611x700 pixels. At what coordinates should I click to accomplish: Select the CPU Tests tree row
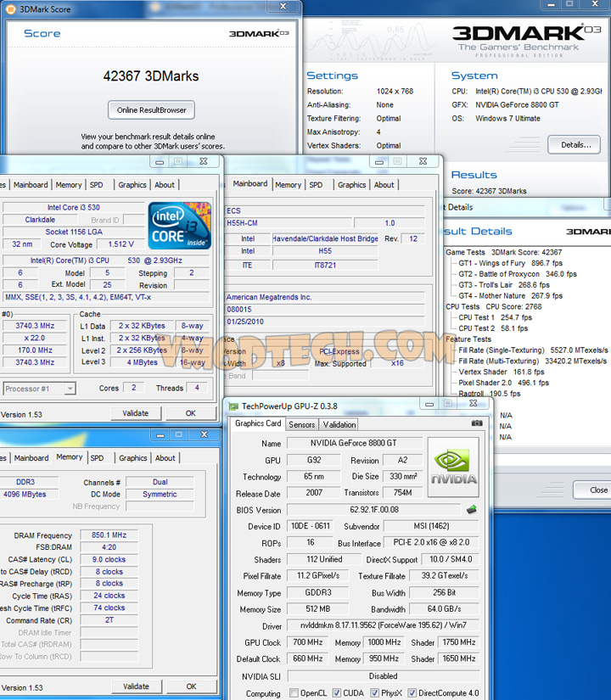[494, 306]
